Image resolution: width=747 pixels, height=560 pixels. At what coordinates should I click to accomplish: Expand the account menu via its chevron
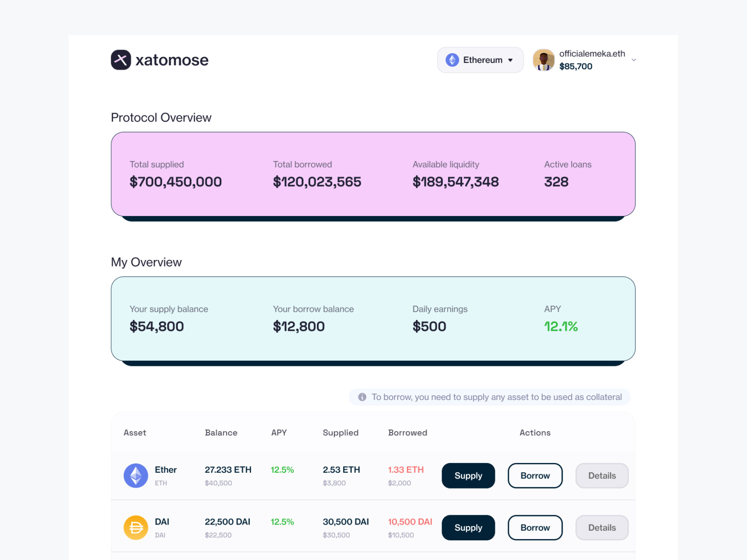[634, 60]
